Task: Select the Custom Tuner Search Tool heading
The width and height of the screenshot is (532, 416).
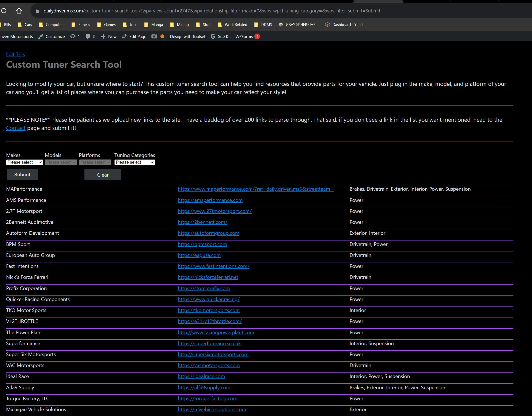Action: point(64,64)
